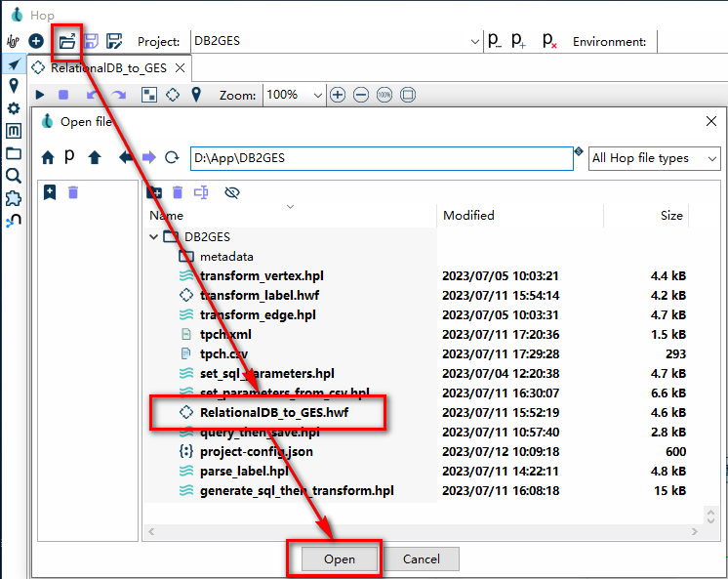Click the Open file folder icon

(x=67, y=41)
